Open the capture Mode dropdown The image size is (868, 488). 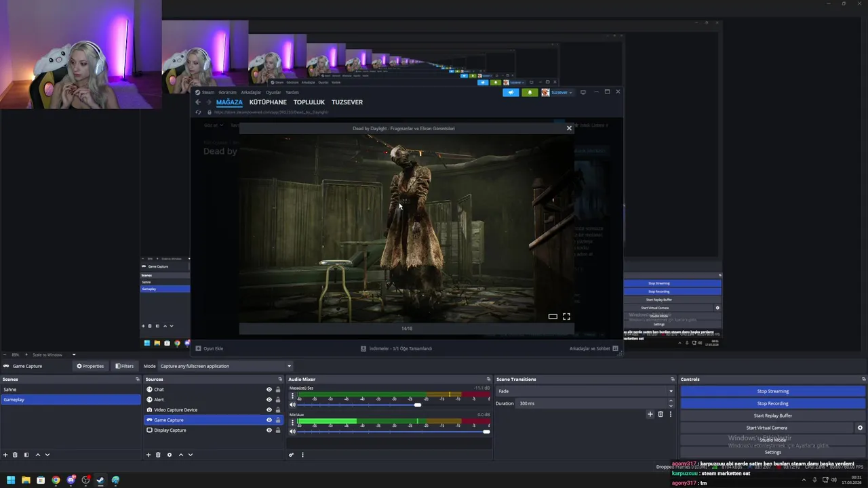click(226, 366)
